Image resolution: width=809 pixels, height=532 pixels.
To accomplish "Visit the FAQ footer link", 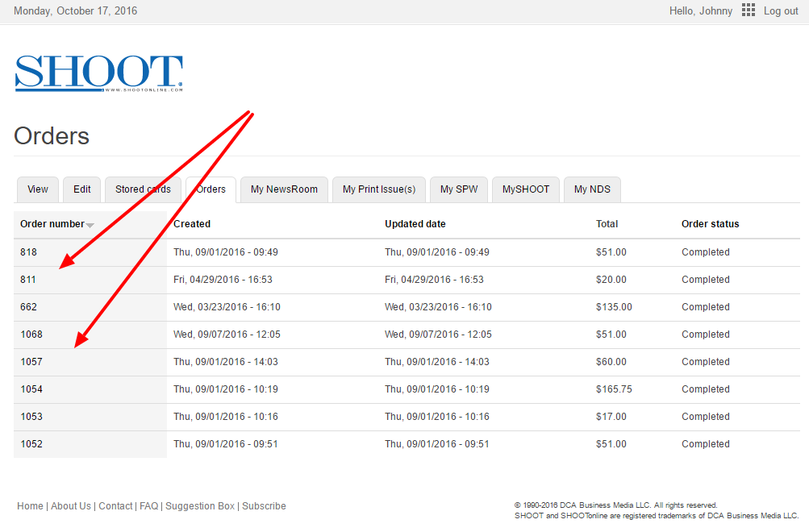I will 149,506.
